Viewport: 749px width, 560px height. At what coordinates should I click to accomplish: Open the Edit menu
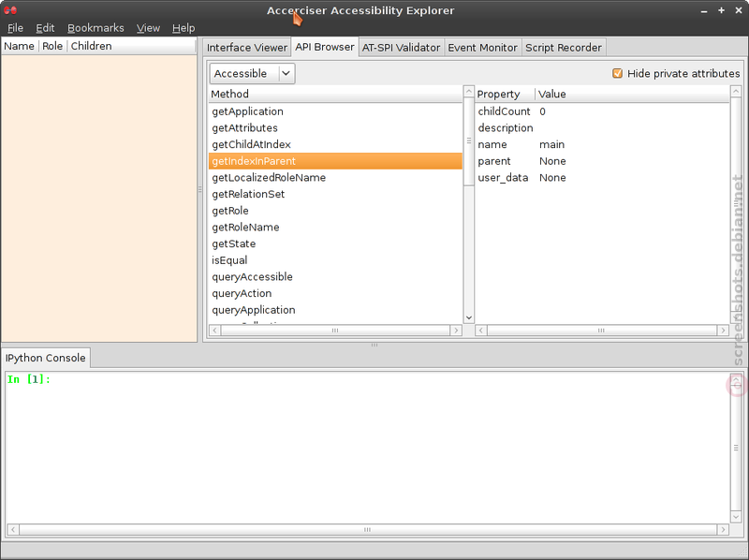45,28
